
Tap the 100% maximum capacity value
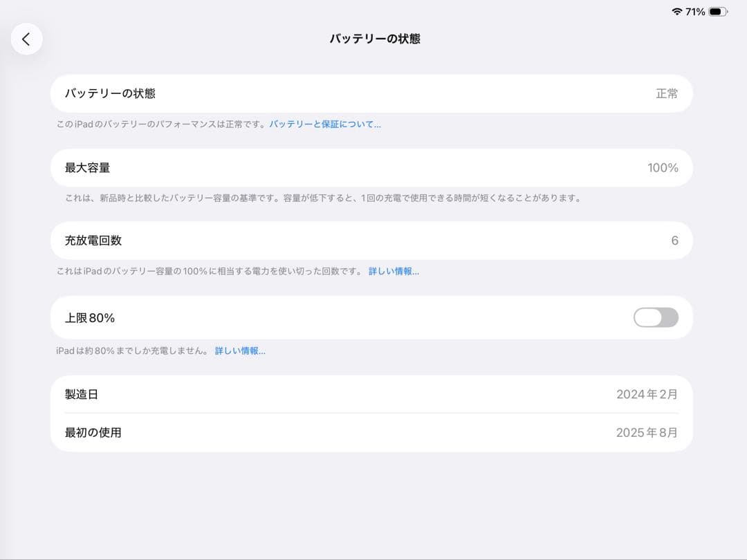(x=663, y=167)
